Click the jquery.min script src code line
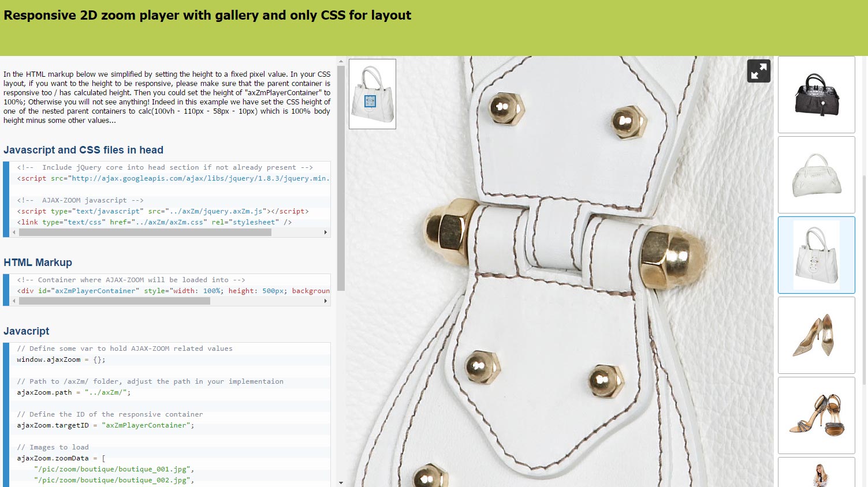This screenshot has width=868, height=487. [x=173, y=178]
